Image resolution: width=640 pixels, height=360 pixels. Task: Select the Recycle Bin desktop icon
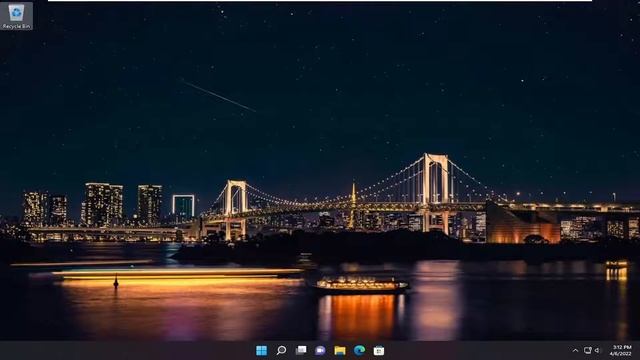tap(16, 16)
